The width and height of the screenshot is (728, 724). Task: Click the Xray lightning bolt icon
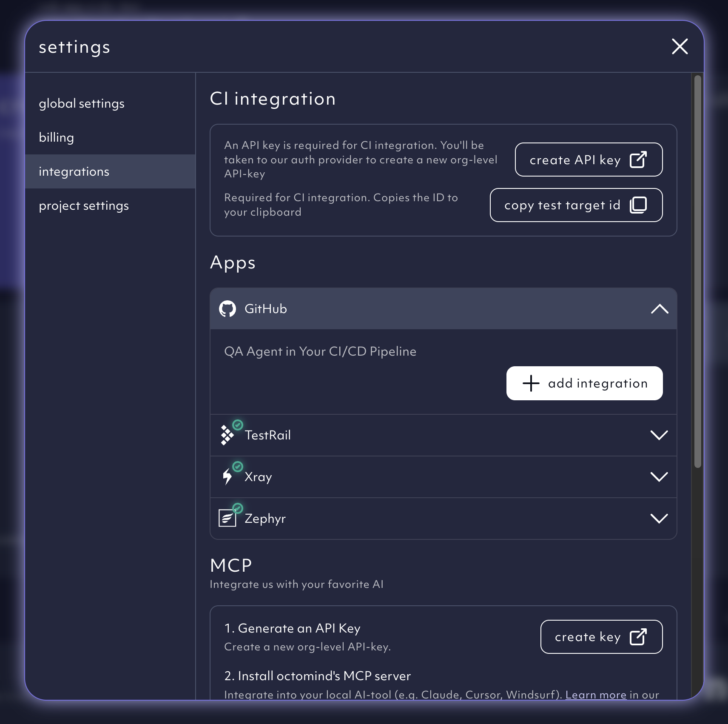pyautogui.click(x=228, y=477)
